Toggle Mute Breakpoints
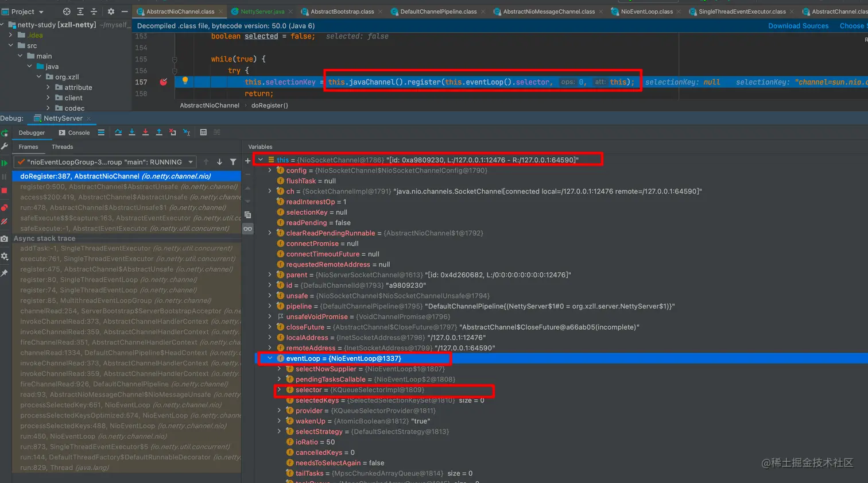 (x=5, y=222)
